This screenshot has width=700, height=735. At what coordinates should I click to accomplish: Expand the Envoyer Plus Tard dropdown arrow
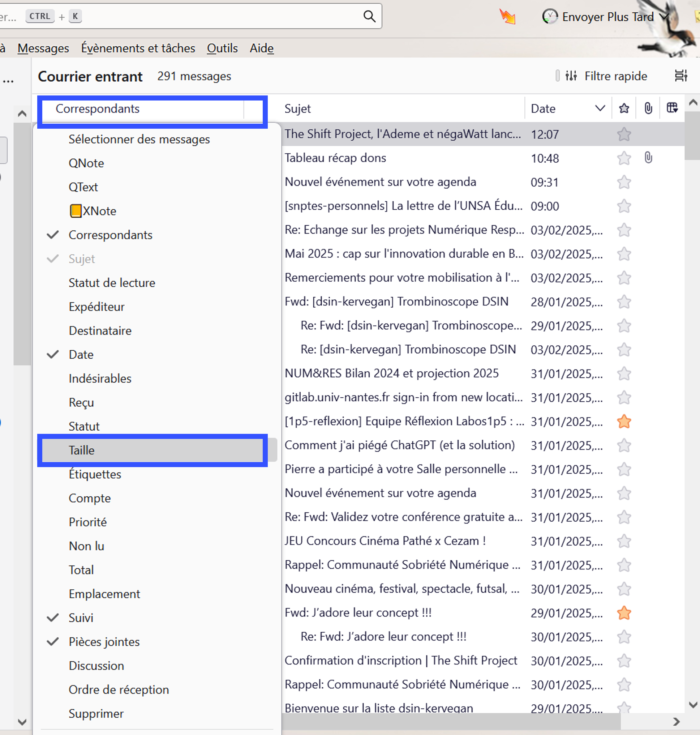click(x=664, y=17)
